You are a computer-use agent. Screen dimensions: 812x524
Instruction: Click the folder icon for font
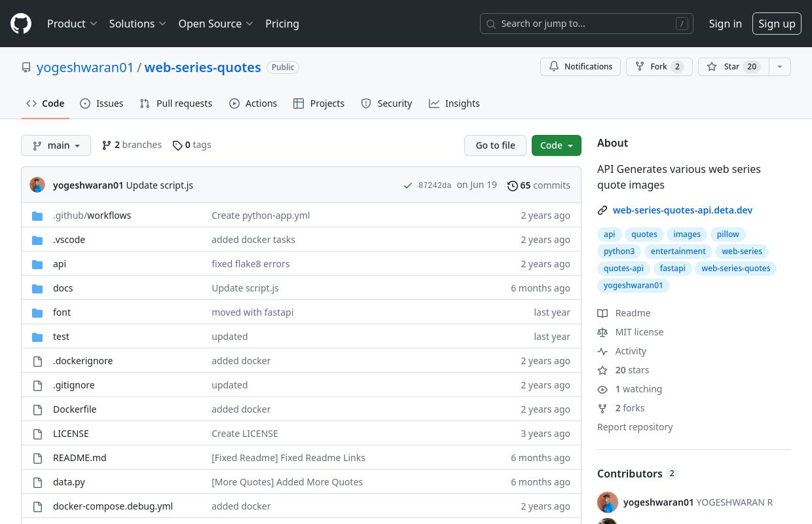pyautogui.click(x=37, y=312)
